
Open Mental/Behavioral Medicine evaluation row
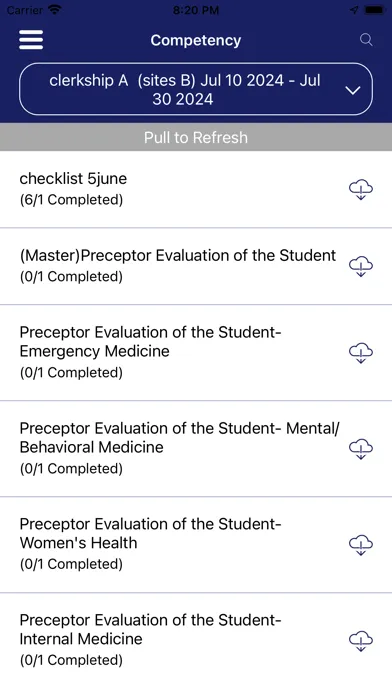[x=196, y=449]
